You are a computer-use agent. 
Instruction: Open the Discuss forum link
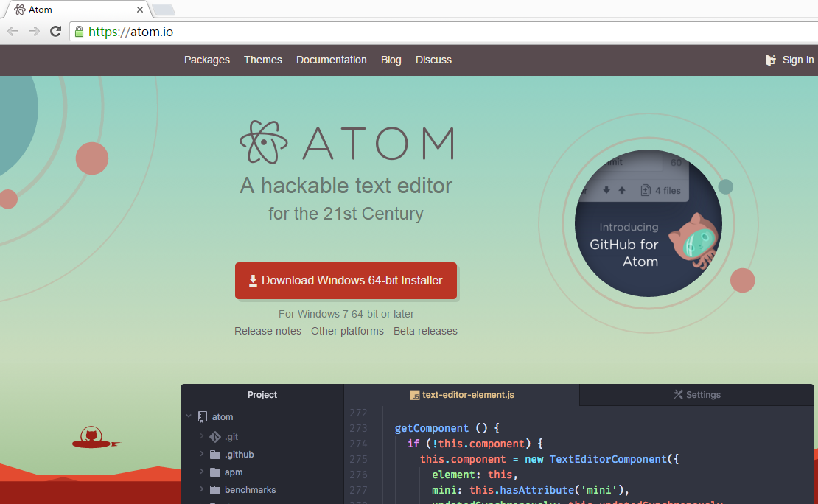tap(433, 60)
